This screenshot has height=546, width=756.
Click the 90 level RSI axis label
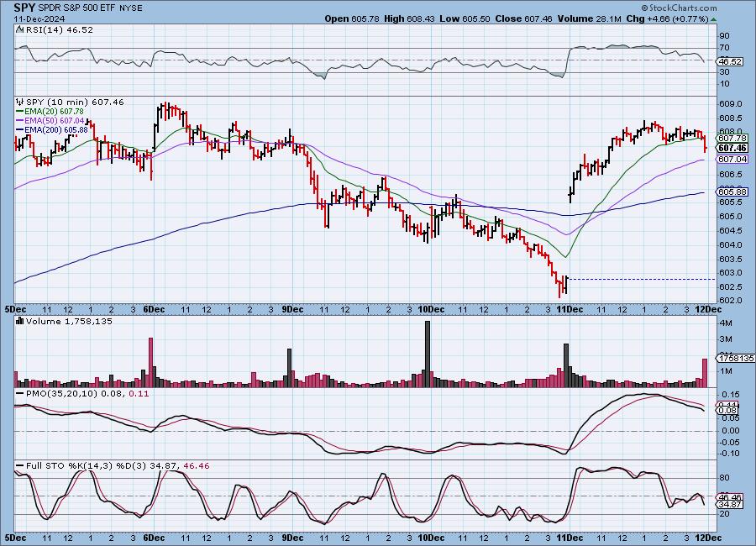point(725,35)
